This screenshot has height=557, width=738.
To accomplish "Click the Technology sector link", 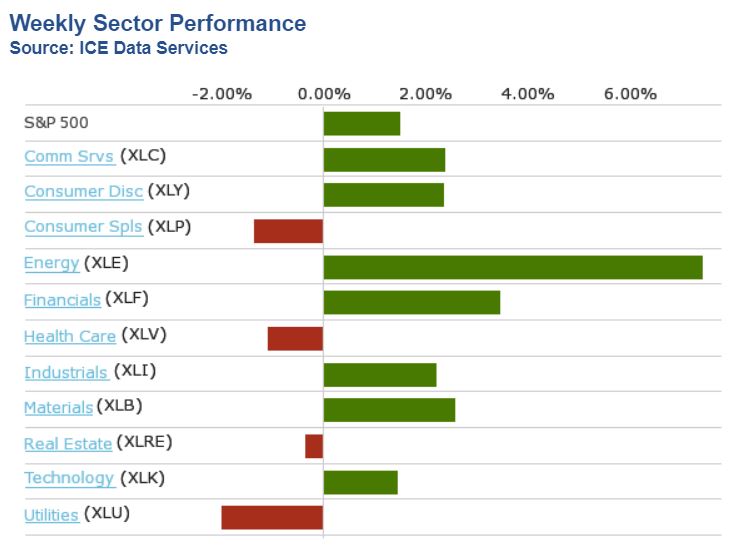I will (69, 478).
